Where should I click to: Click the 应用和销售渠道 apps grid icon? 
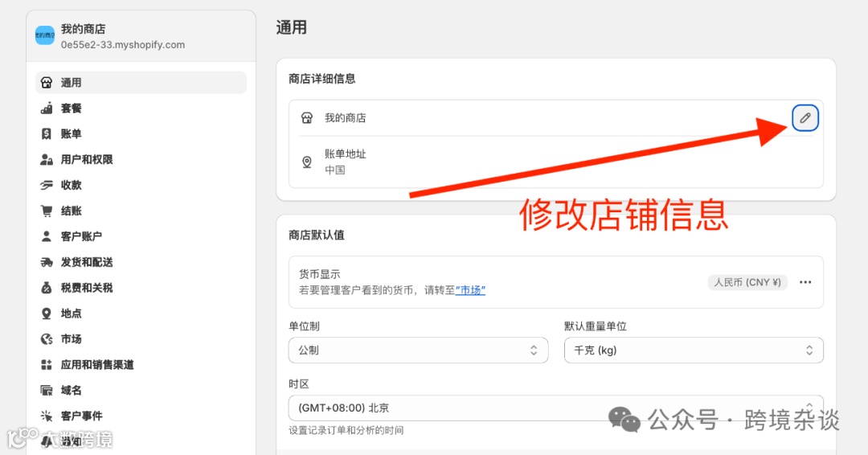(47, 364)
